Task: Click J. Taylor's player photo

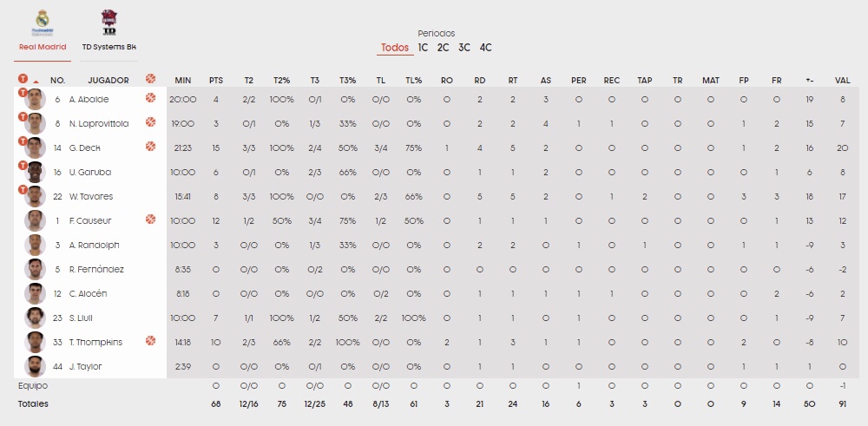Action: [35, 366]
